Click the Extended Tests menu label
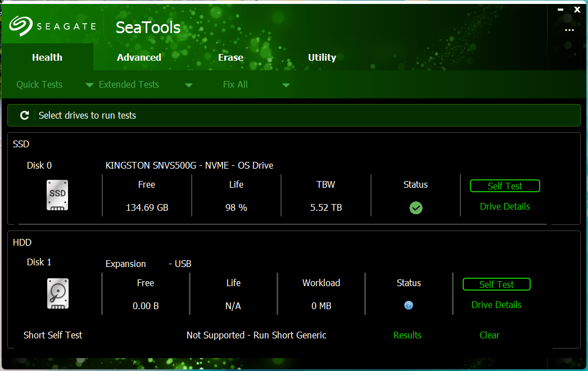 (x=129, y=84)
